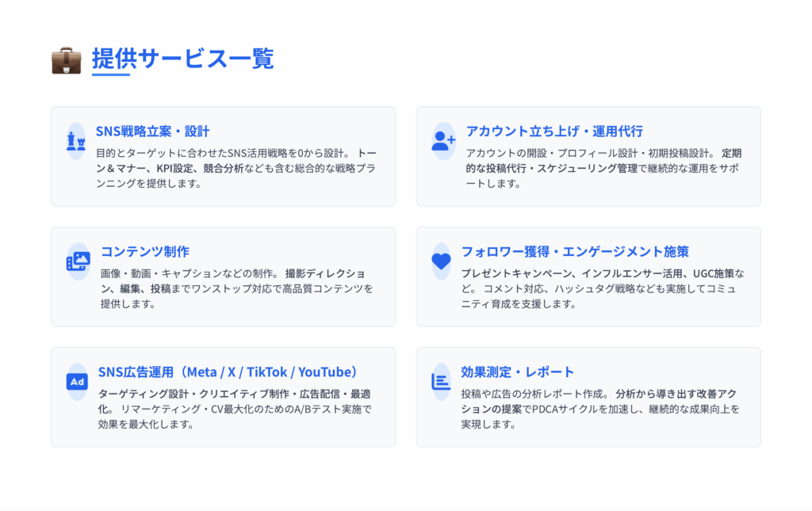This screenshot has width=812, height=511.
Task: Open the フォロワー獲得・エンゲージメント施策 title
Action: point(575,251)
